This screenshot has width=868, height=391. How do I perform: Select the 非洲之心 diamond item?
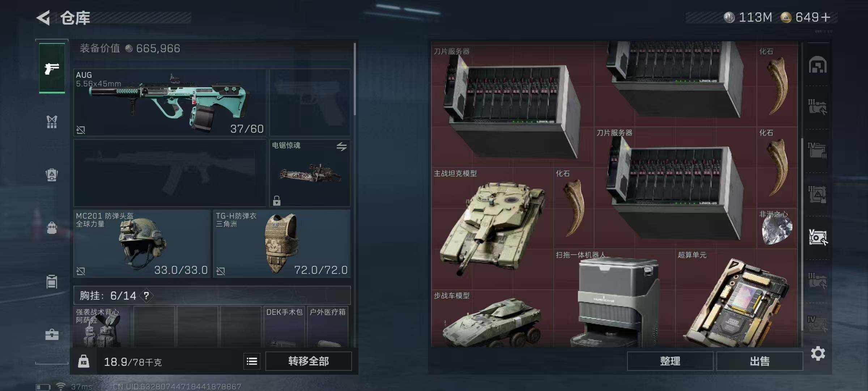point(777,228)
